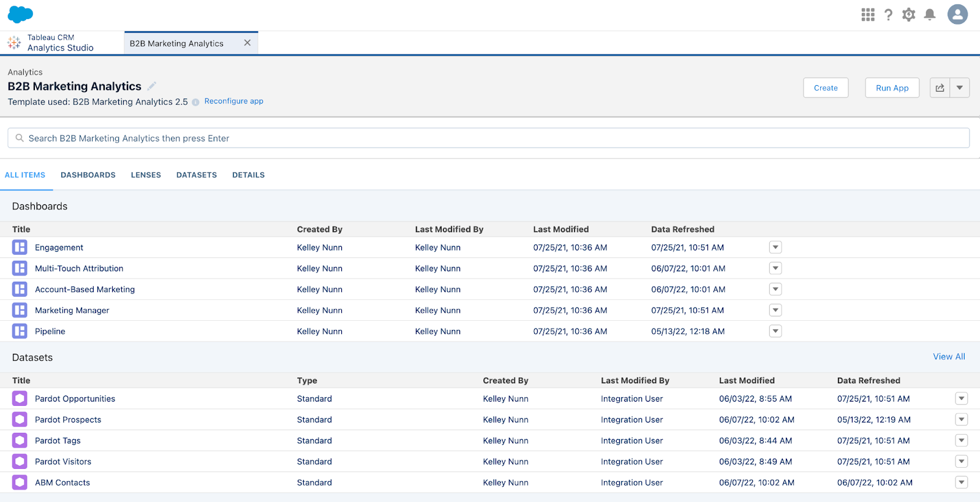Click the Create button
This screenshot has width=980, height=502.
(825, 88)
